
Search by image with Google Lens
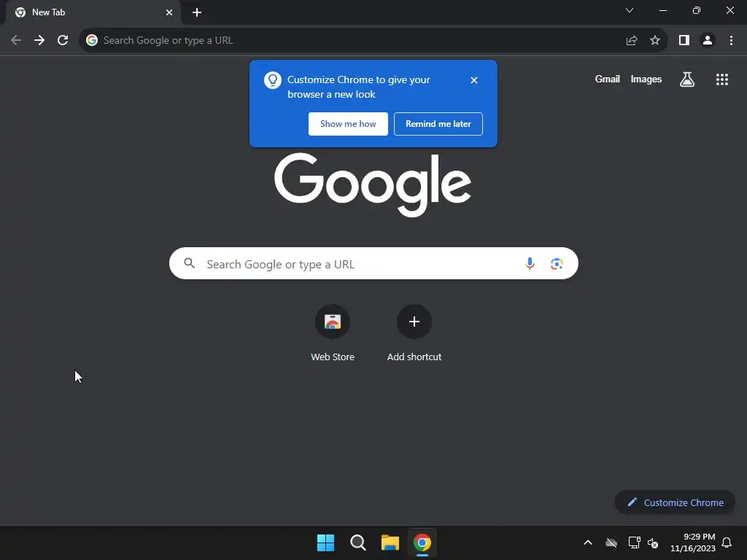[x=557, y=263]
